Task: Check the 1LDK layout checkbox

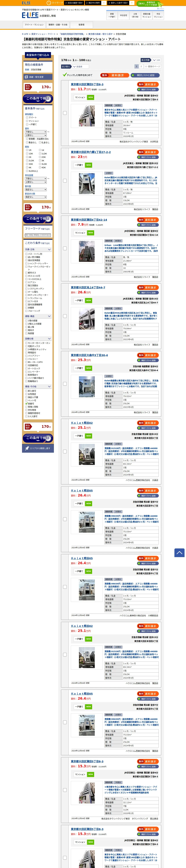Action: [x=40, y=153]
